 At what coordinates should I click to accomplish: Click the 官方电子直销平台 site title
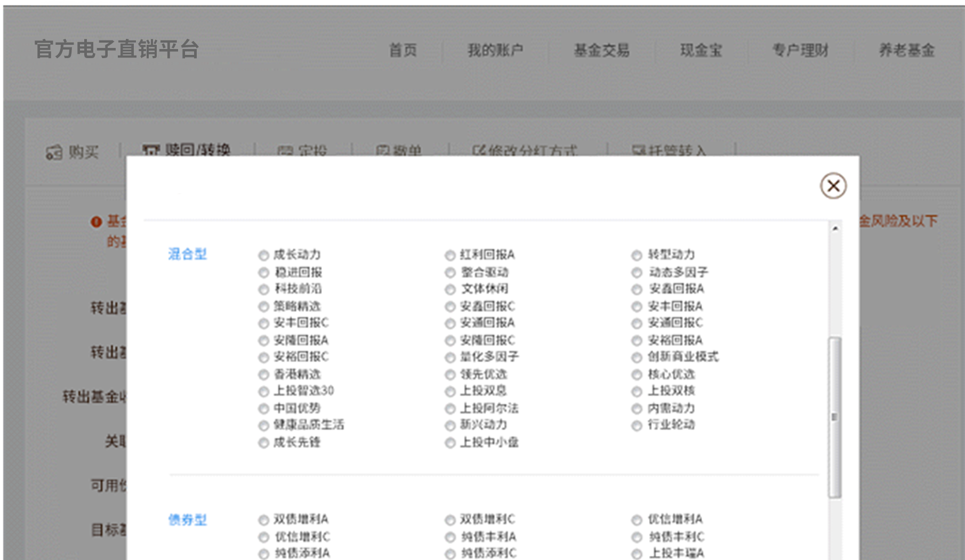click(x=117, y=49)
